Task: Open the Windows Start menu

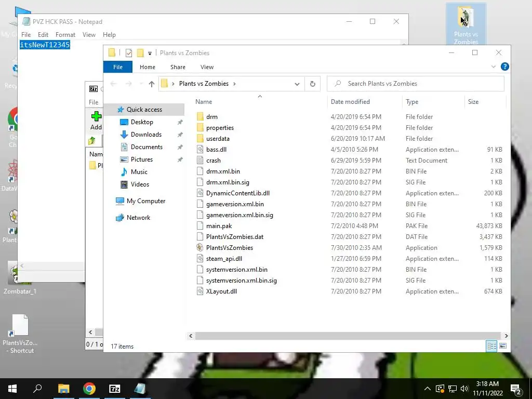Action: point(12,389)
